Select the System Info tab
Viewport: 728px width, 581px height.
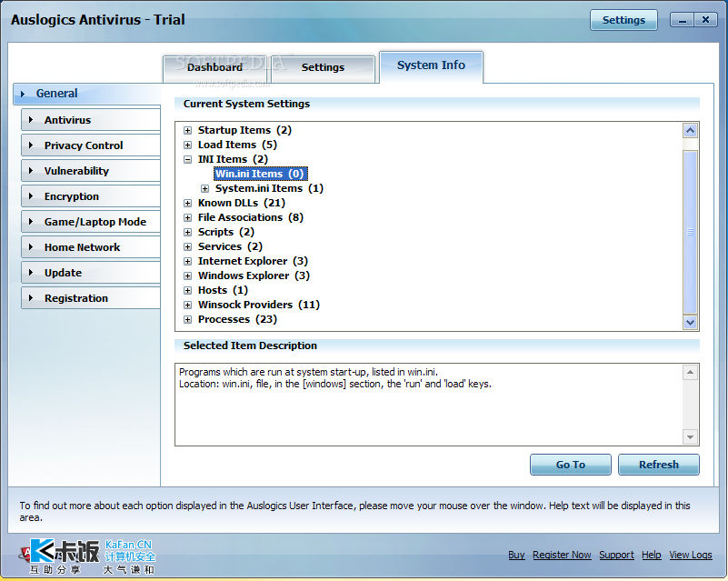tap(431, 66)
